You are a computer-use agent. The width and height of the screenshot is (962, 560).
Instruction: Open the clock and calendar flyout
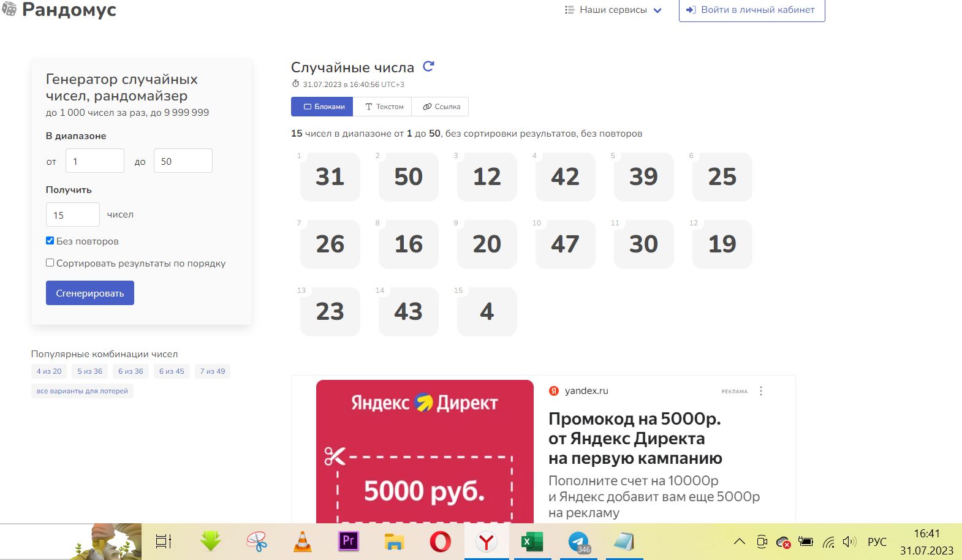[x=926, y=542]
